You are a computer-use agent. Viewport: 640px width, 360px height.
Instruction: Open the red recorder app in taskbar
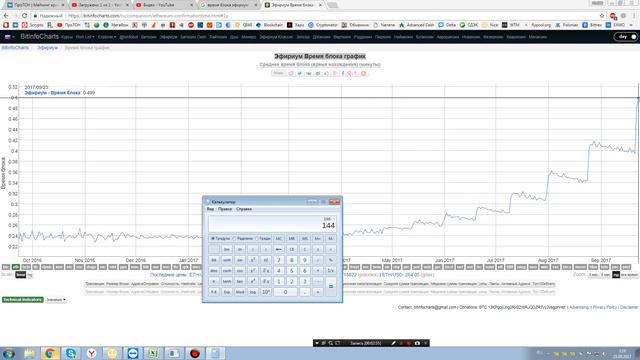[x=195, y=353]
